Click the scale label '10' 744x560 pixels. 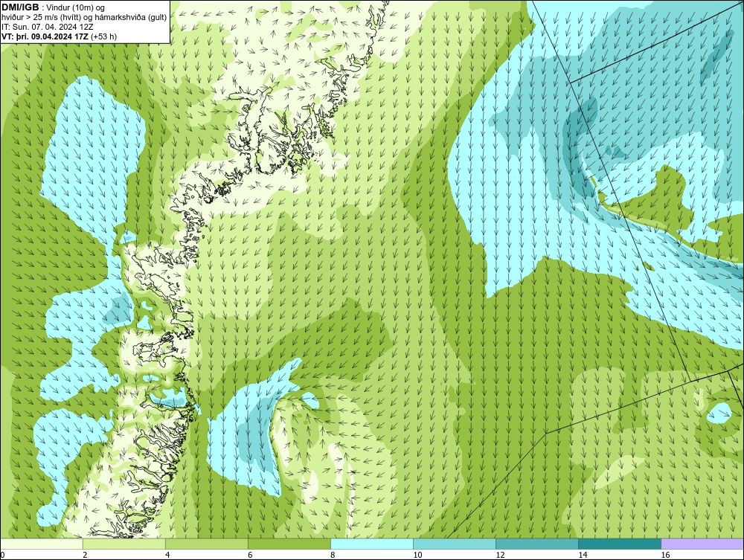[417, 555]
